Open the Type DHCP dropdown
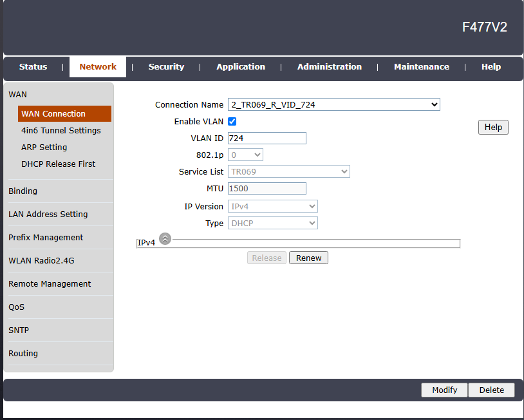 pyautogui.click(x=273, y=223)
